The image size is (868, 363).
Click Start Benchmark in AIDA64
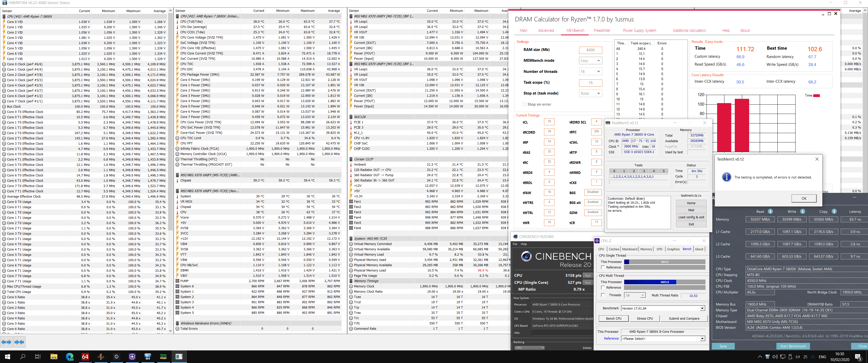click(793, 346)
